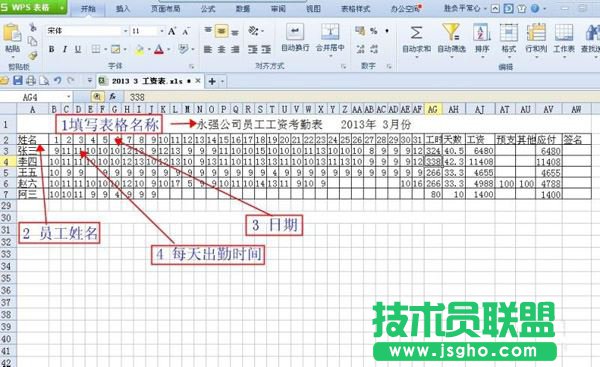Click the help question mark icon
This screenshot has height=367, width=600.
tap(535, 8)
